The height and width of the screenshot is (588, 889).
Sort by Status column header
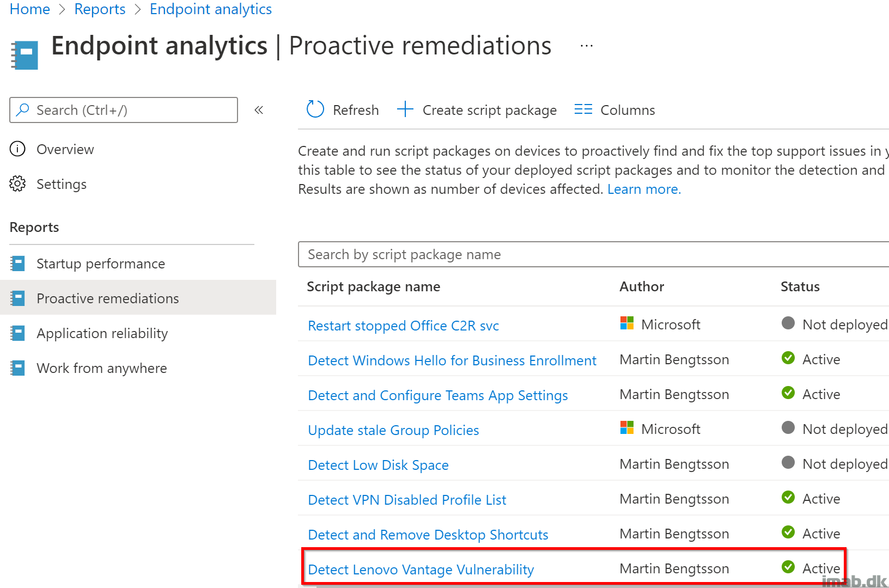pos(800,286)
